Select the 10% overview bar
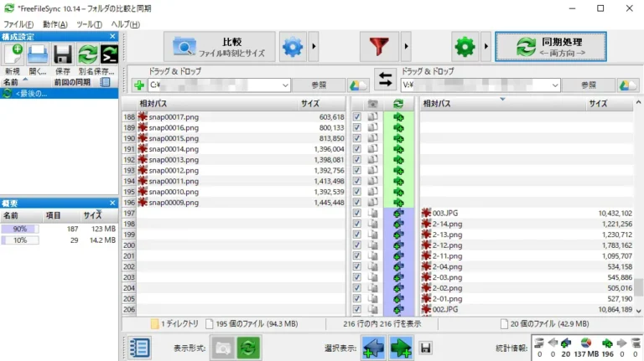 (20, 240)
